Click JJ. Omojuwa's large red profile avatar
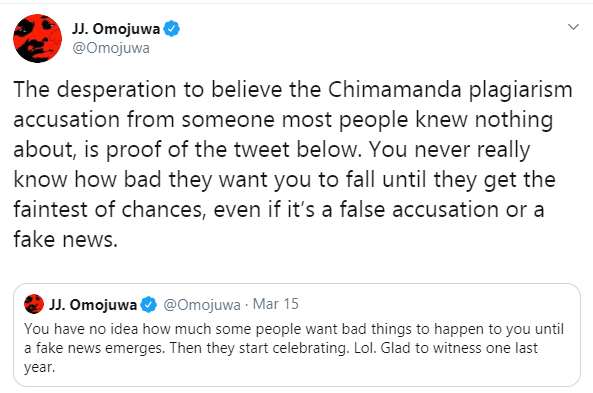The image size is (593, 393). (x=37, y=38)
